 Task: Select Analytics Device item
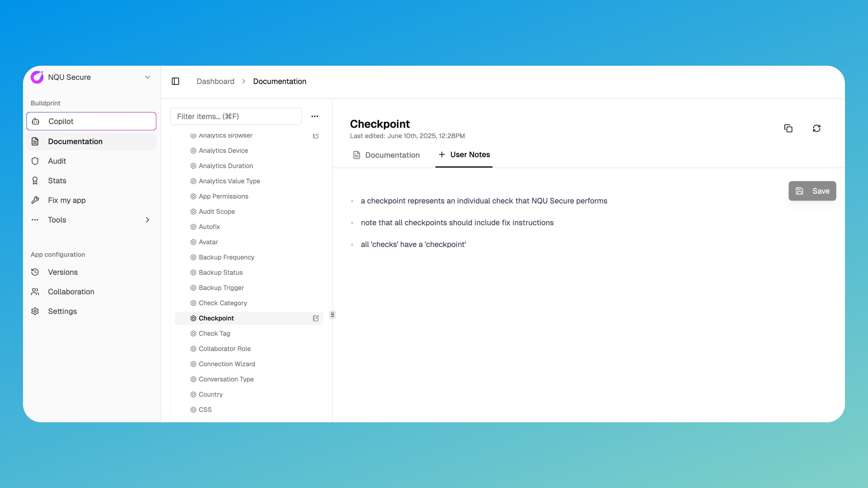[x=249, y=151]
